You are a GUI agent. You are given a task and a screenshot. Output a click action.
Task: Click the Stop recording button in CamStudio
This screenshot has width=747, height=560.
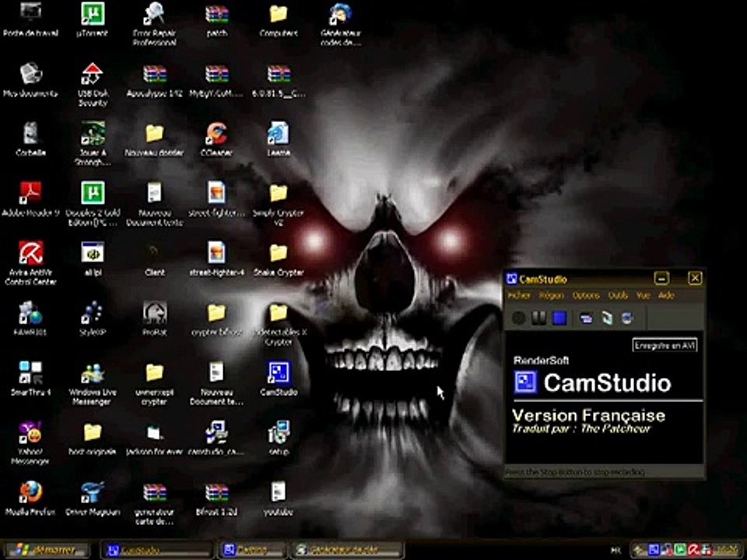coord(559,317)
